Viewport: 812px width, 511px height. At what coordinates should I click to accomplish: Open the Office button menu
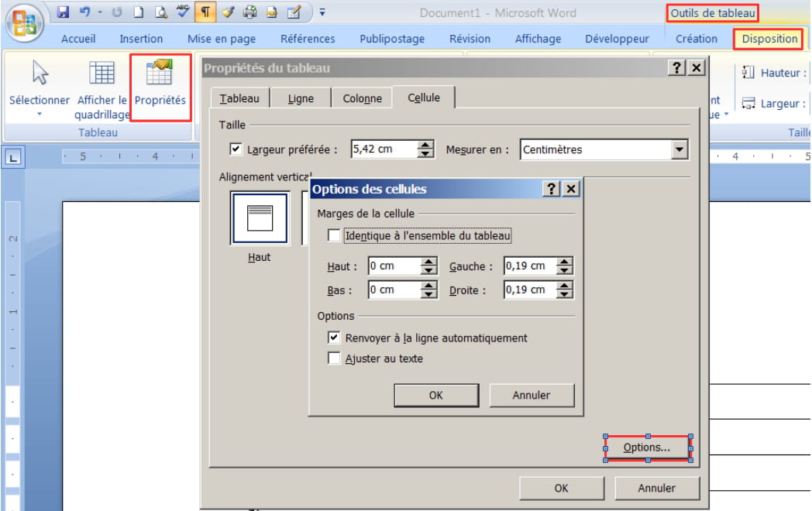[24, 23]
